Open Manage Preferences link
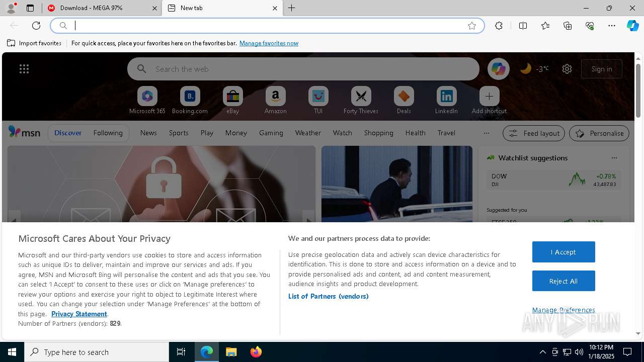The width and height of the screenshot is (644, 362). pyautogui.click(x=563, y=310)
